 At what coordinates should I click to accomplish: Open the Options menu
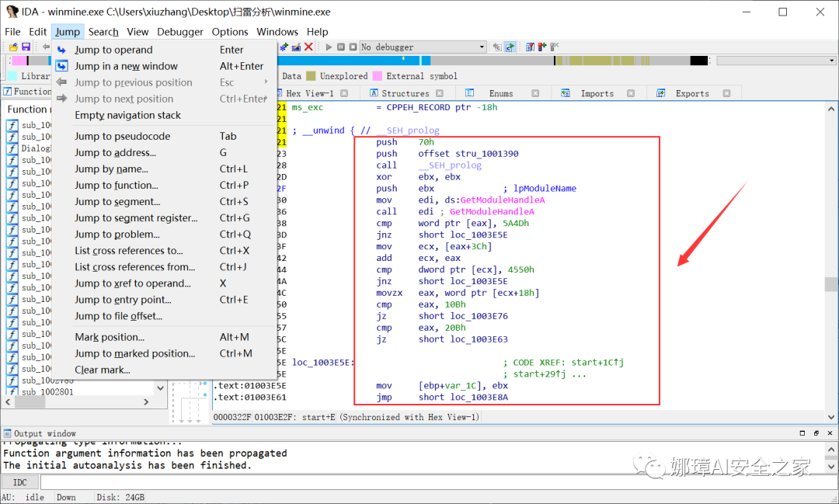click(229, 32)
